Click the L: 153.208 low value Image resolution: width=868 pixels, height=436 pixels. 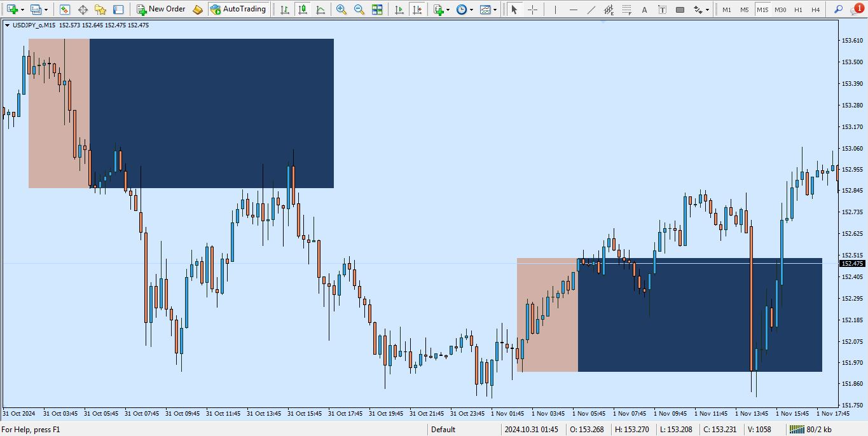coord(676,430)
